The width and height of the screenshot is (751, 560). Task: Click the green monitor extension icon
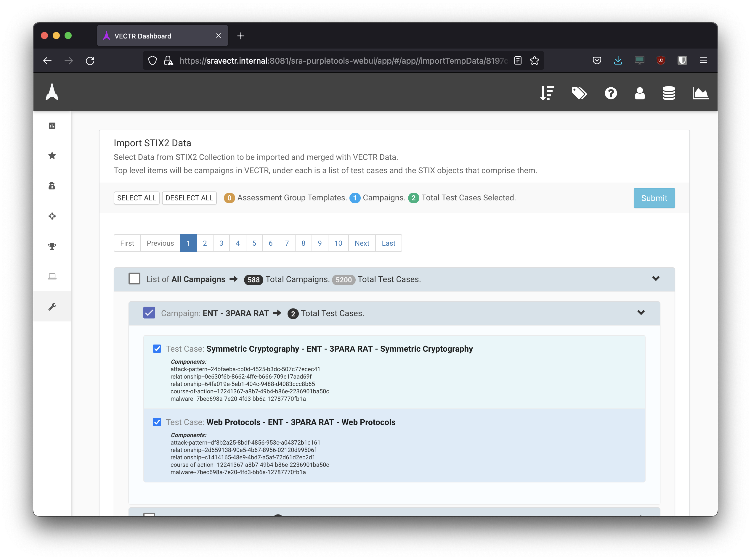tap(639, 60)
